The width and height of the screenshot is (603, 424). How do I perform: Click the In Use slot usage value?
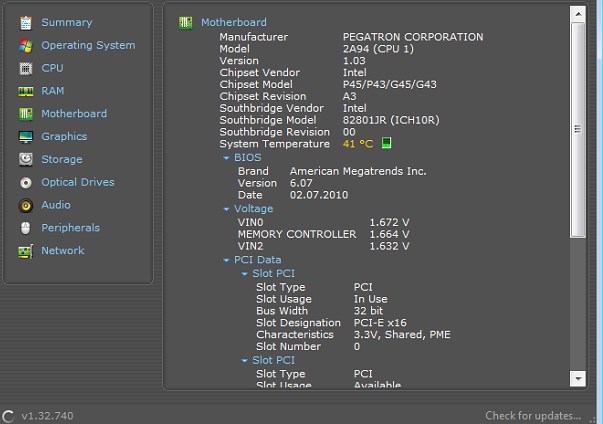click(x=371, y=299)
